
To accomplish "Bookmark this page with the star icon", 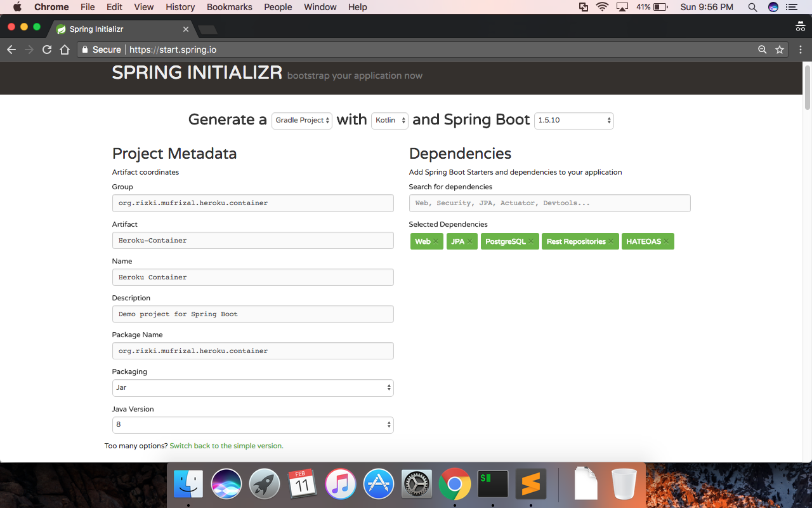I will [780, 50].
